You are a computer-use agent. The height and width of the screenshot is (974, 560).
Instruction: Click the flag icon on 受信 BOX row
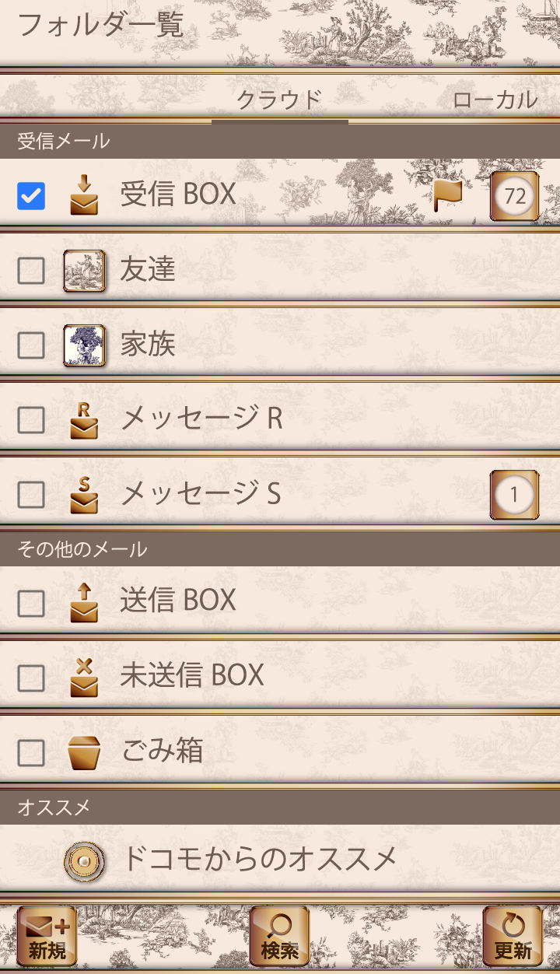click(x=447, y=195)
